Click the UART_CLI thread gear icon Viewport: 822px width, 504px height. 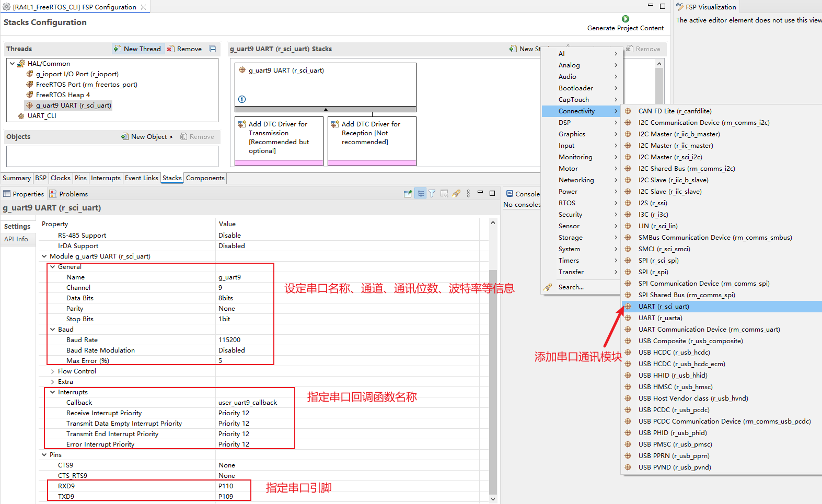click(x=21, y=116)
